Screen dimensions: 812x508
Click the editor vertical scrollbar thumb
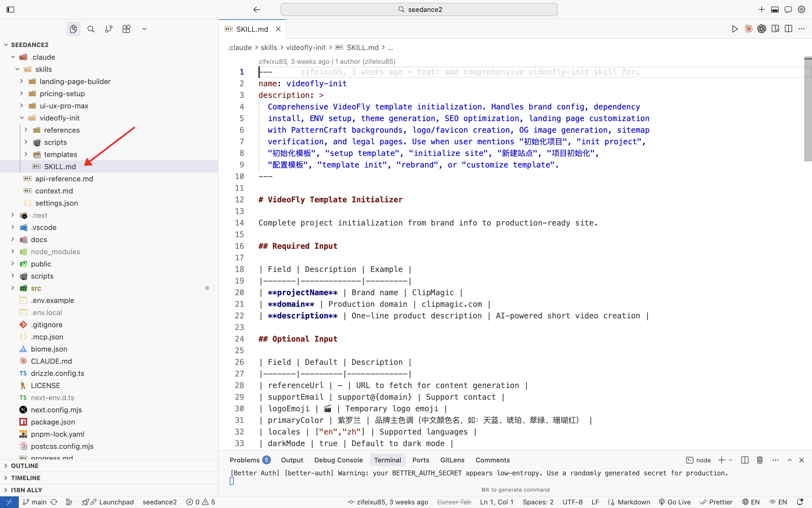tap(808, 109)
